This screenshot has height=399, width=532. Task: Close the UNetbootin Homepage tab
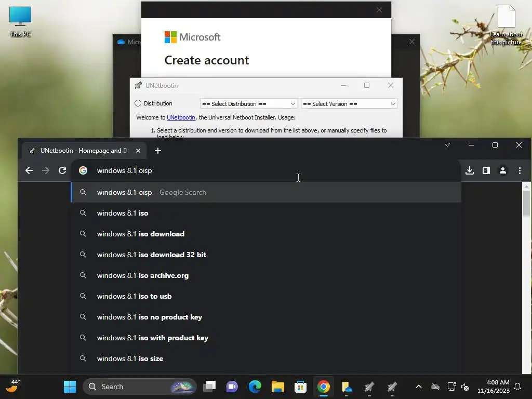click(x=138, y=151)
